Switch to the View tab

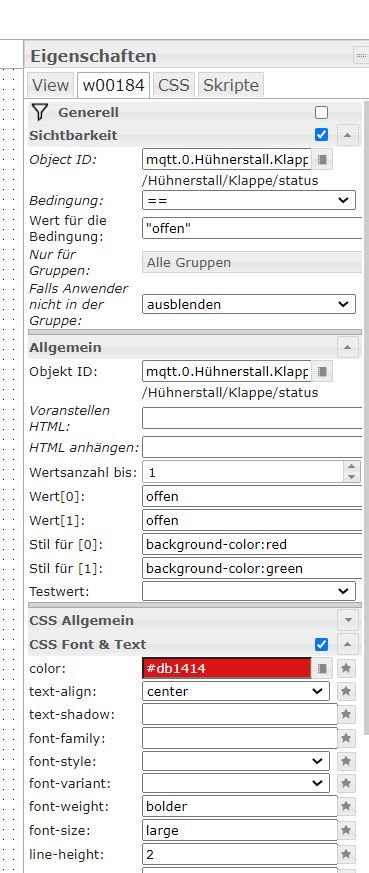pyautogui.click(x=50, y=85)
